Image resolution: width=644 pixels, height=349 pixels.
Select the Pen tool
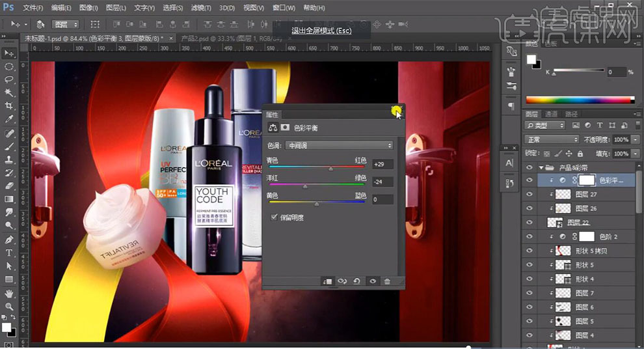[x=8, y=240]
